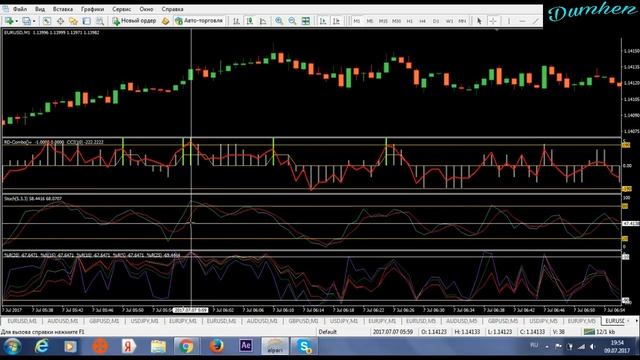Tile chart windows with grid icon
Image resolution: width=640 pixels, height=360 pixels.
(305, 21)
